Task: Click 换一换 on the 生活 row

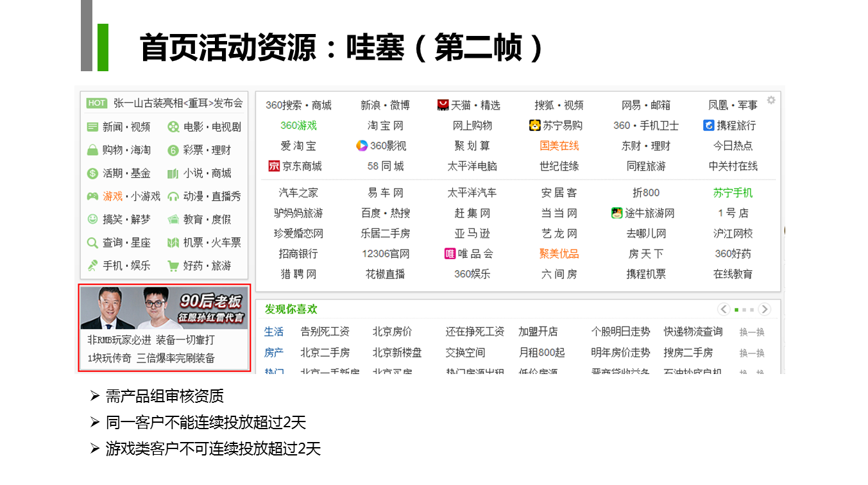Action: pyautogui.click(x=752, y=332)
